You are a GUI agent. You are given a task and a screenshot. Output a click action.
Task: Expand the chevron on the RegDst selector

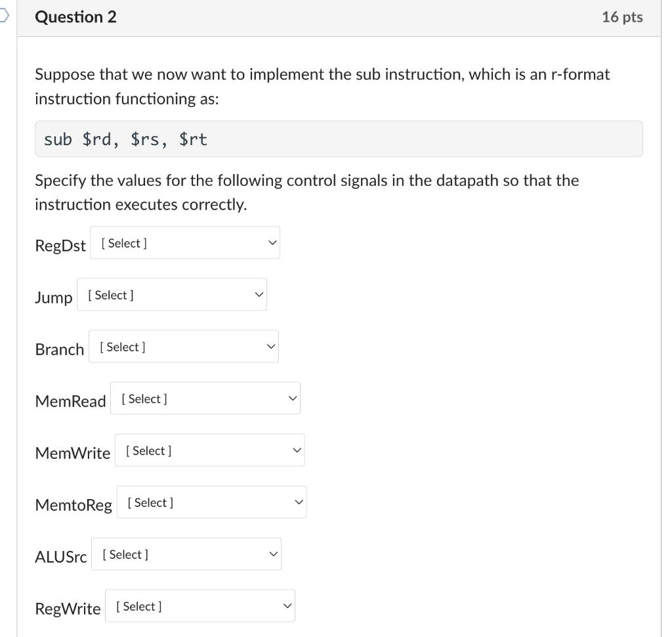click(x=272, y=242)
